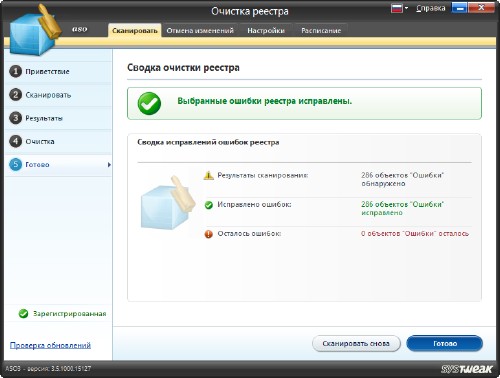Click the warning triangle scan results icon
This screenshot has height=378, width=500.
(x=209, y=175)
